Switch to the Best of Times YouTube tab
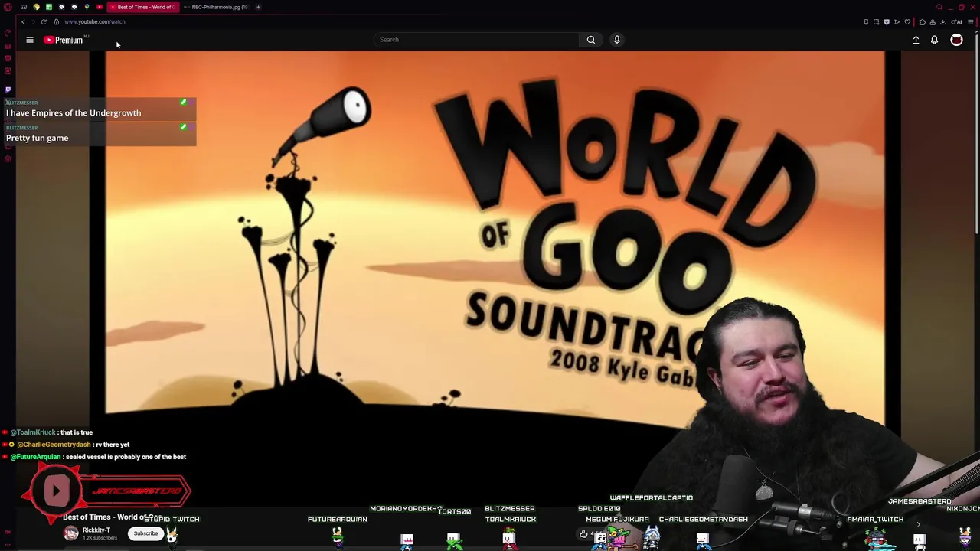Viewport: 980px width, 551px height. pos(143,7)
